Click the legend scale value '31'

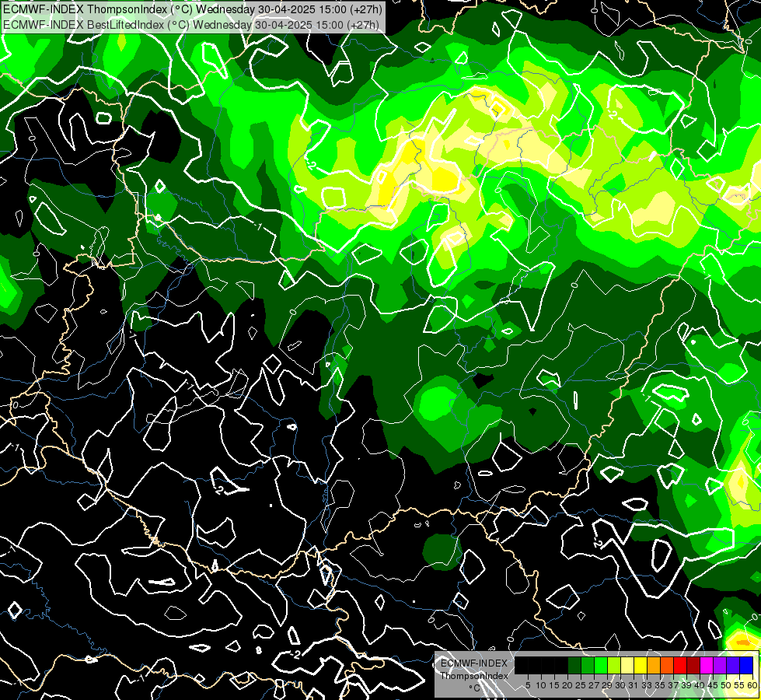click(x=634, y=685)
